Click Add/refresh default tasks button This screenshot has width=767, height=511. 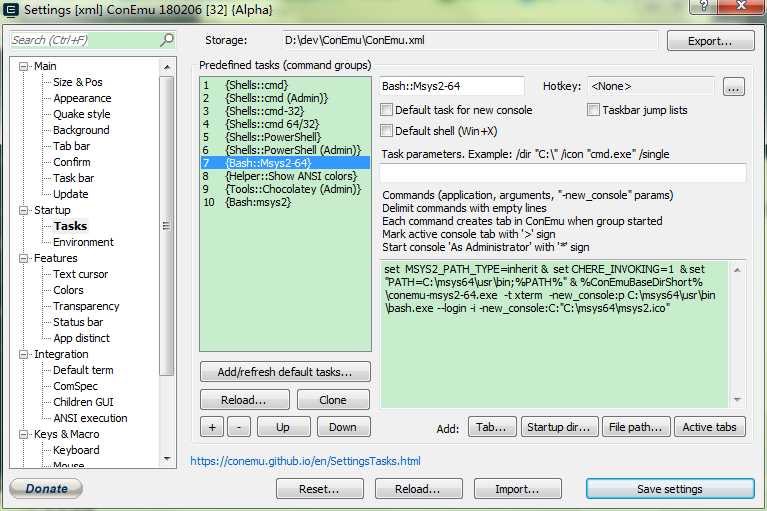pos(285,372)
